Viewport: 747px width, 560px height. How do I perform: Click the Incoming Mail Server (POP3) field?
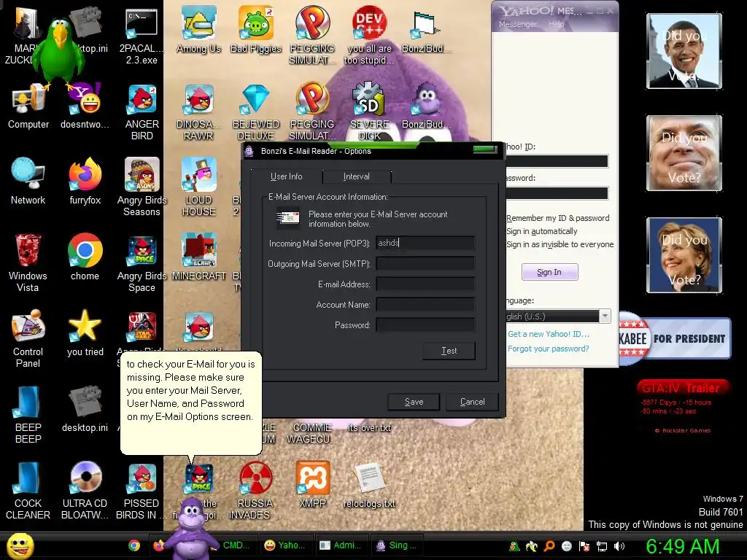tap(425, 244)
